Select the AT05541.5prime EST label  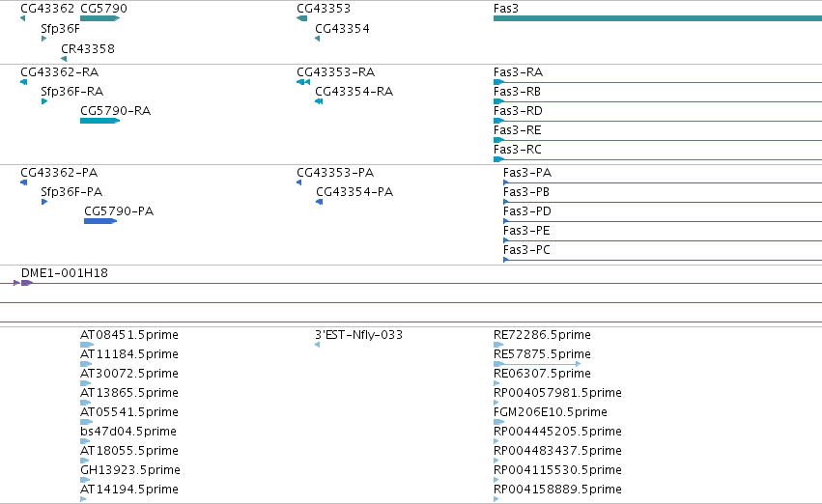pos(129,412)
